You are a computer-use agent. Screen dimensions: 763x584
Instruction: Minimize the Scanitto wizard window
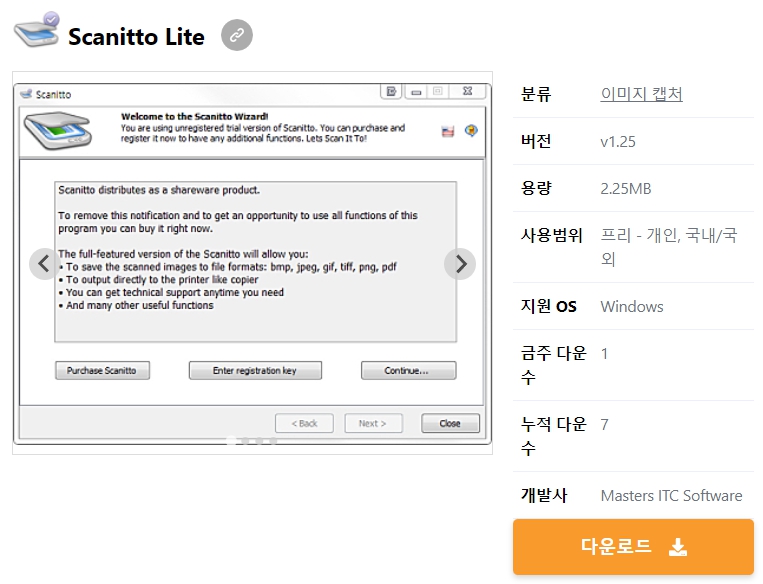416,91
